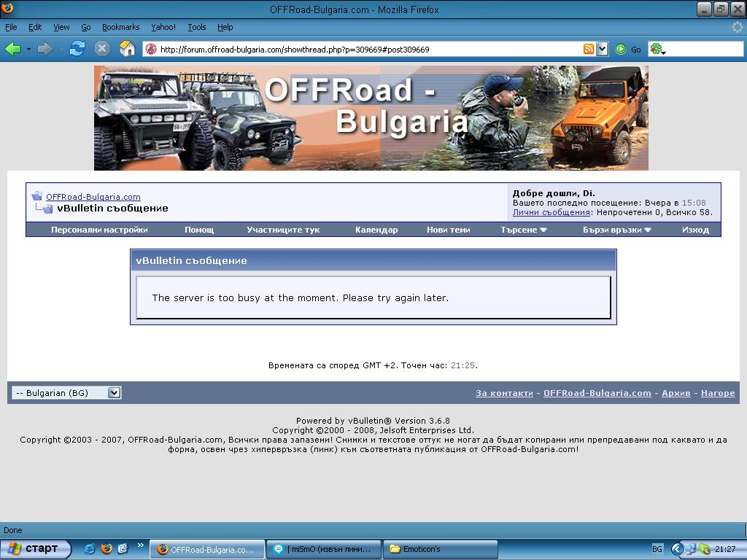Click Нови теми in the navbar
This screenshot has height=560, width=747.
[449, 230]
